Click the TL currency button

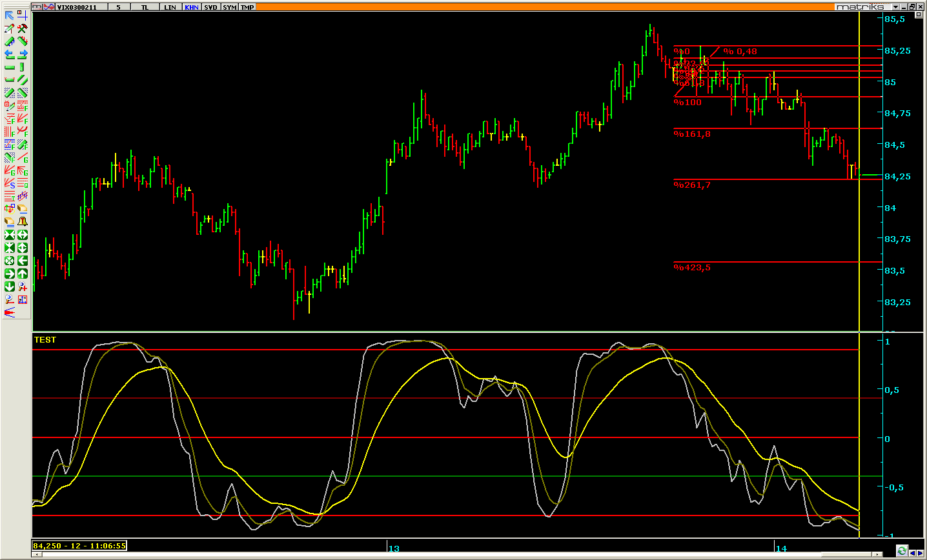point(145,7)
